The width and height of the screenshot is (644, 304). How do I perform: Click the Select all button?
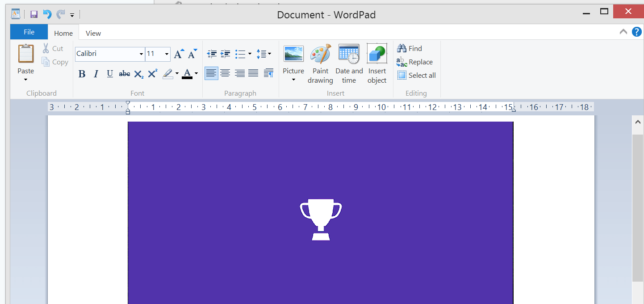(417, 75)
